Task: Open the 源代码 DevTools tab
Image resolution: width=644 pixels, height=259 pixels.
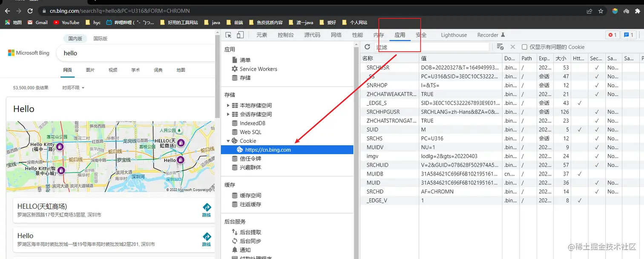Action: pos(312,35)
